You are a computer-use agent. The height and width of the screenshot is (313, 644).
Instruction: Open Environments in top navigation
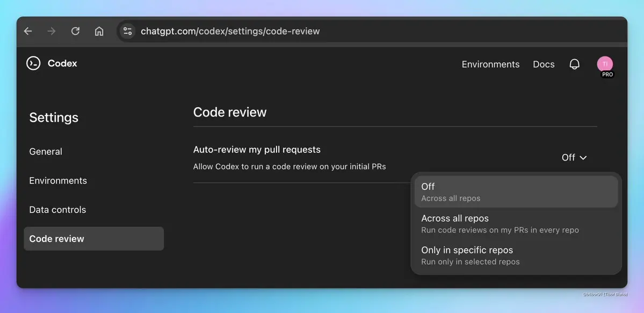490,64
